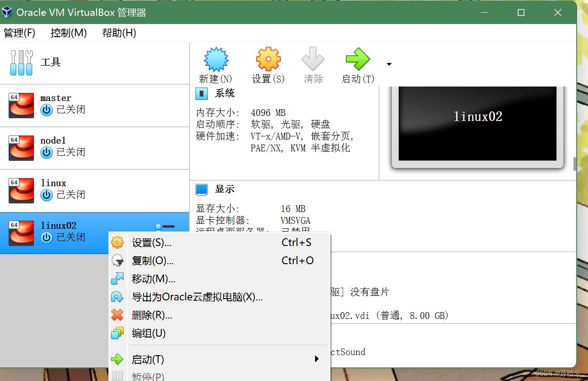
Task: Click the ux02.vdi (普通, 8.00 GB) disk text
Action: (x=389, y=315)
